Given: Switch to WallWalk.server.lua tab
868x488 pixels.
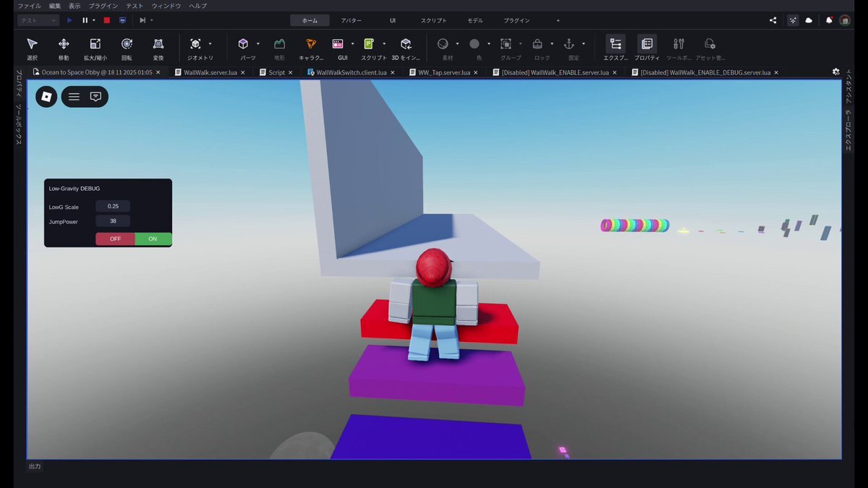Looking at the screenshot, I should (210, 72).
